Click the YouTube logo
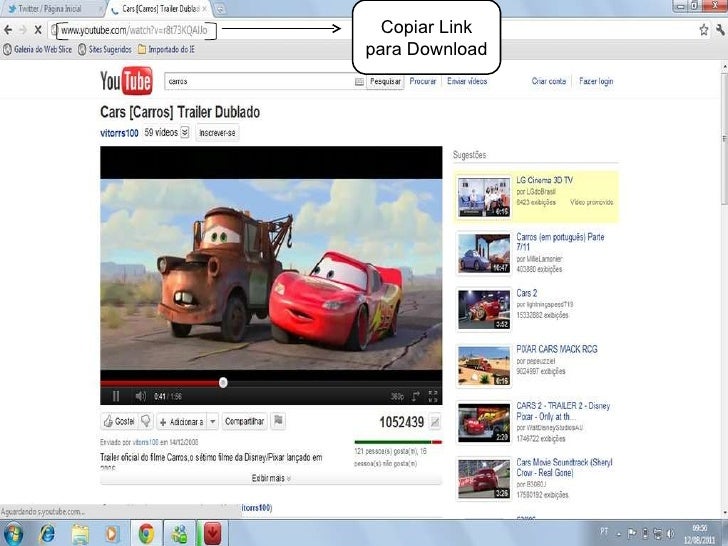This screenshot has height=546, width=728. point(126,81)
